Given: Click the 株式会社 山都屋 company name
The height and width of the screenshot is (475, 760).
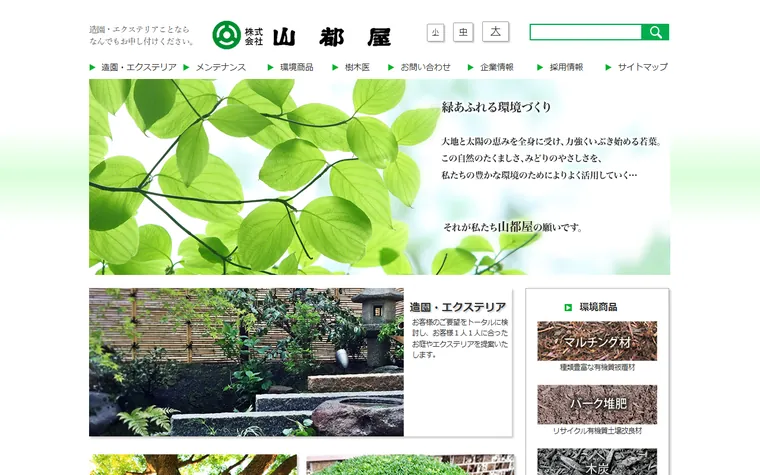Looking at the screenshot, I should click(317, 37).
